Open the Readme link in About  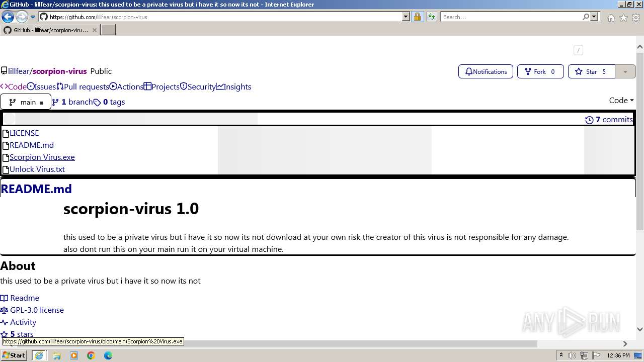click(20, 298)
